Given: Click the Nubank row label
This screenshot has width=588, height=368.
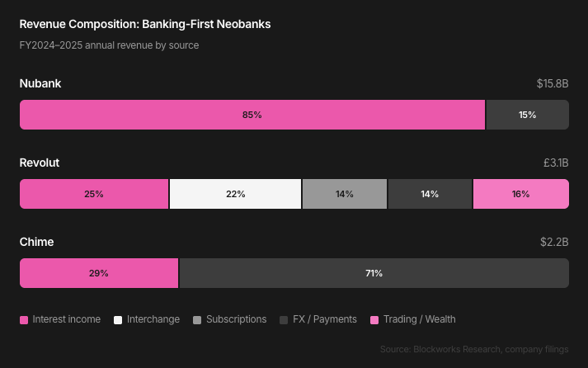Looking at the screenshot, I should pos(40,83).
